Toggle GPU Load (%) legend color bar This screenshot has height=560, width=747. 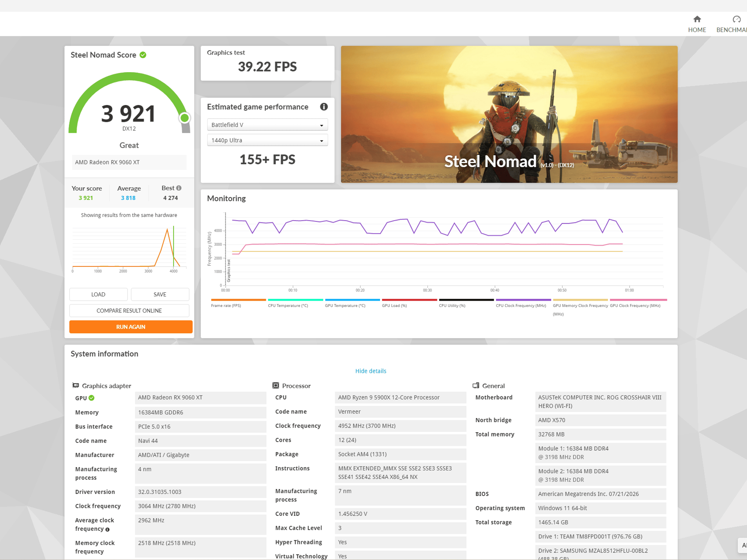409,300
